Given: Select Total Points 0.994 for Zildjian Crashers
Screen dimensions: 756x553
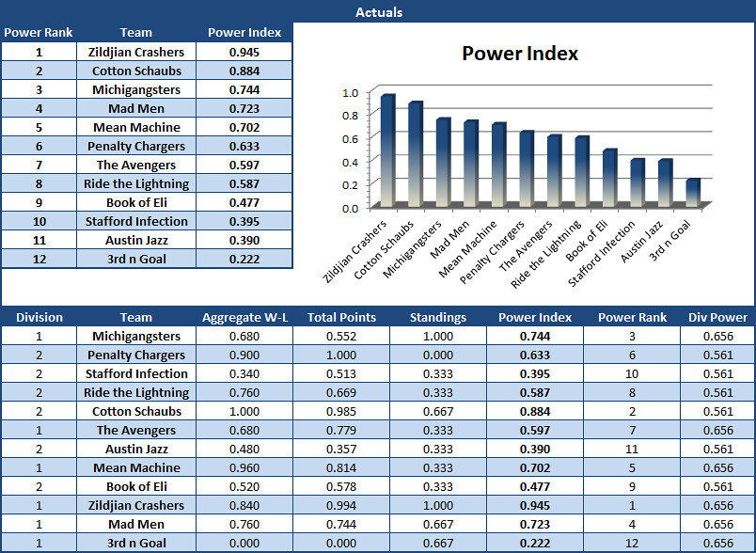Looking at the screenshot, I should (341, 505).
